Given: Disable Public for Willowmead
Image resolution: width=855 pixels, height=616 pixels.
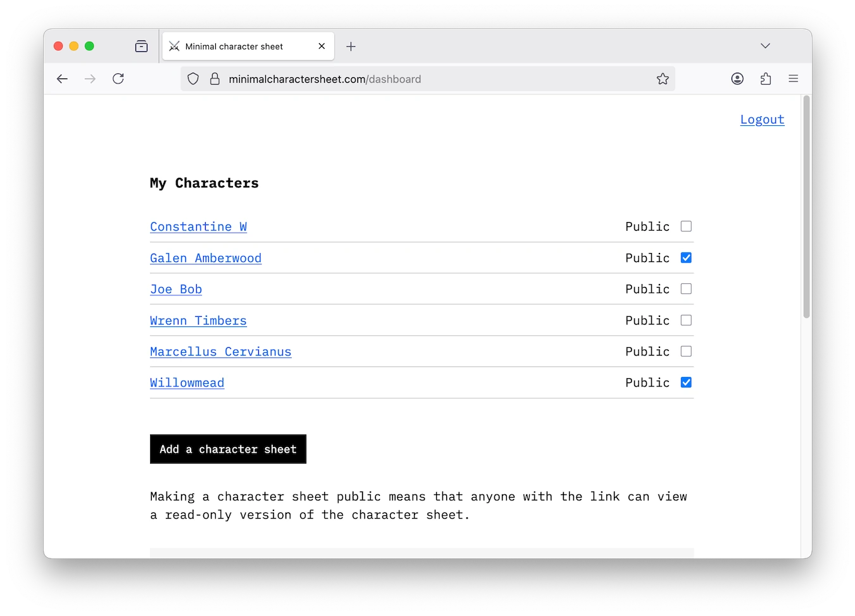Looking at the screenshot, I should [x=686, y=383].
